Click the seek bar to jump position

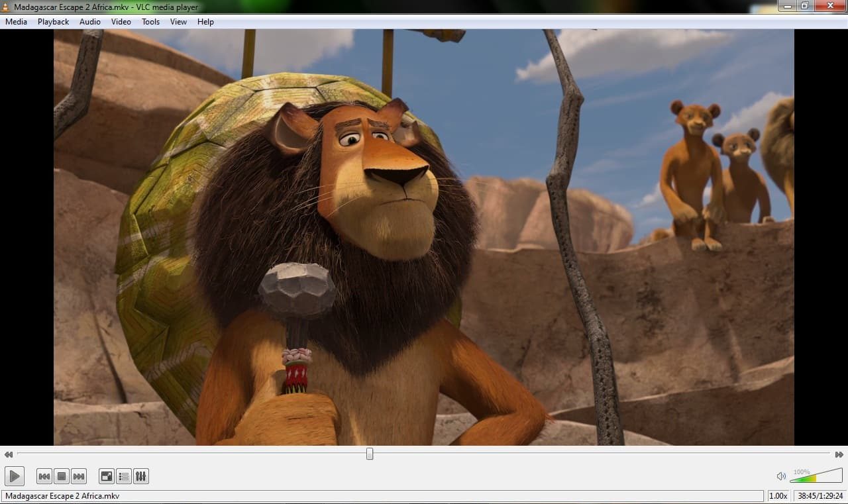[368, 454]
